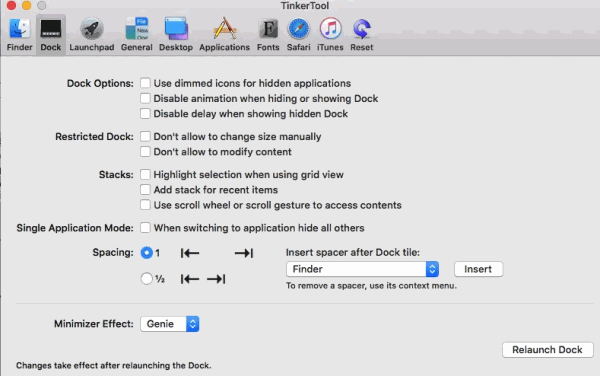Viewport: 600px width, 376px height.
Task: Click Insert spacer after Dock tile text
Action: 353,252
